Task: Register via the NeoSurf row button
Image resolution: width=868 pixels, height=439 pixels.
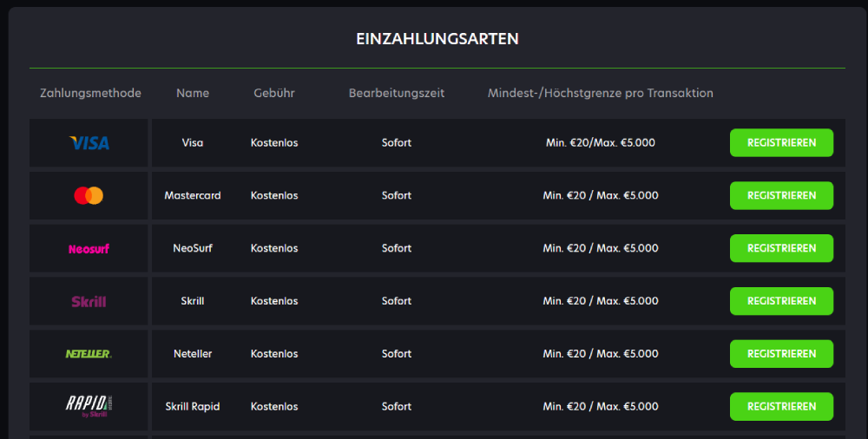Action: click(781, 248)
